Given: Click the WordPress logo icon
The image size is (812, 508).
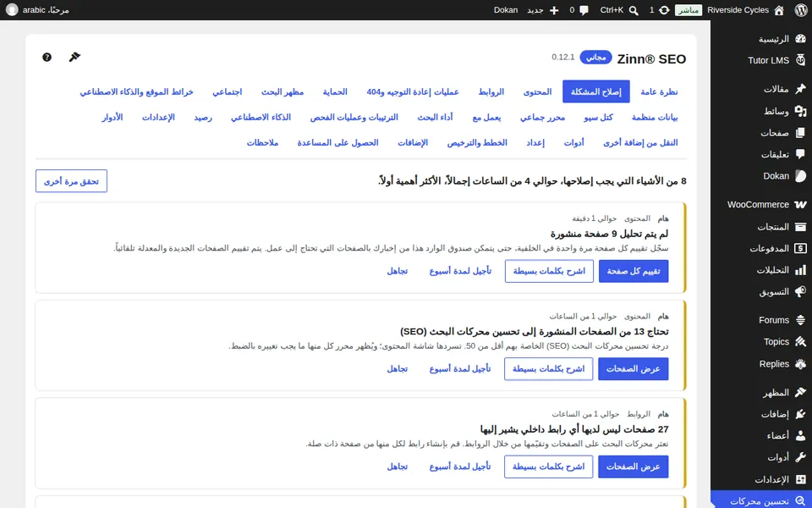Looking at the screenshot, I should (801, 10).
